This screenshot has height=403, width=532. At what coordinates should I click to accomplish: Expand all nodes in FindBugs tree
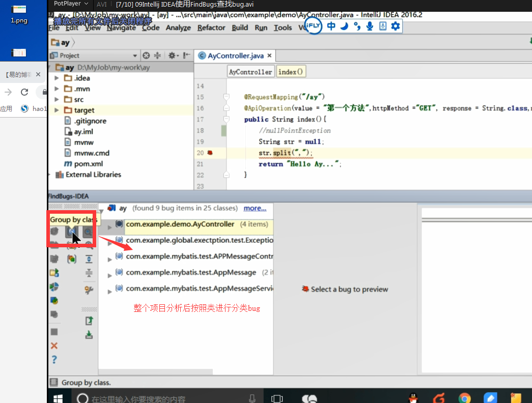point(89,259)
